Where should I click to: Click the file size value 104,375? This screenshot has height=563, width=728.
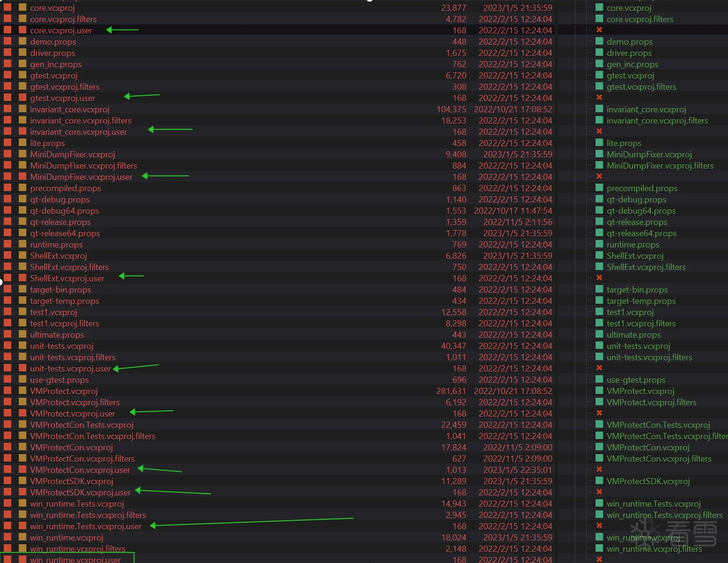[451, 109]
